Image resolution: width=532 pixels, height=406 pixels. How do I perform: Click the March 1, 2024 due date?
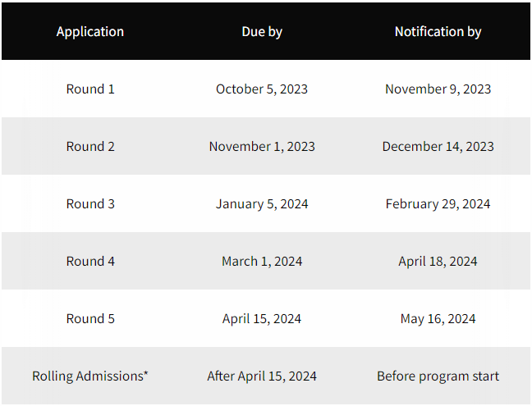262,262
